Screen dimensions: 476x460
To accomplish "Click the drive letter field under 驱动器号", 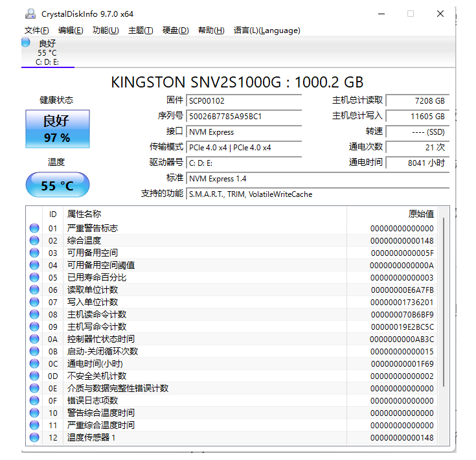I will pyautogui.click(x=244, y=163).
